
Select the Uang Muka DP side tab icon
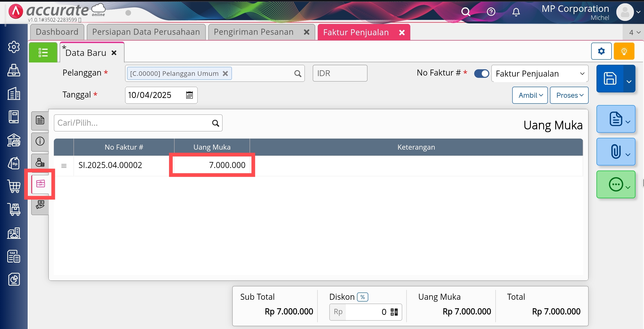[40, 184]
